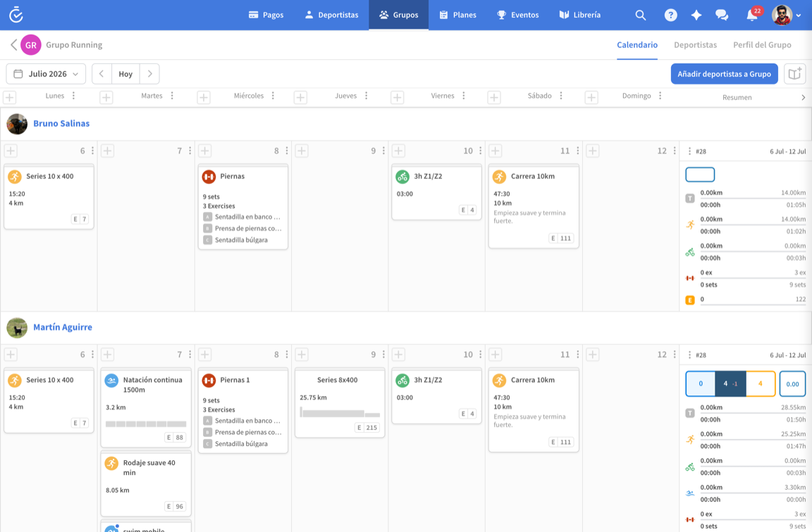Click Bruno's empty summary box
The height and width of the screenshot is (532, 812).
[700, 175]
